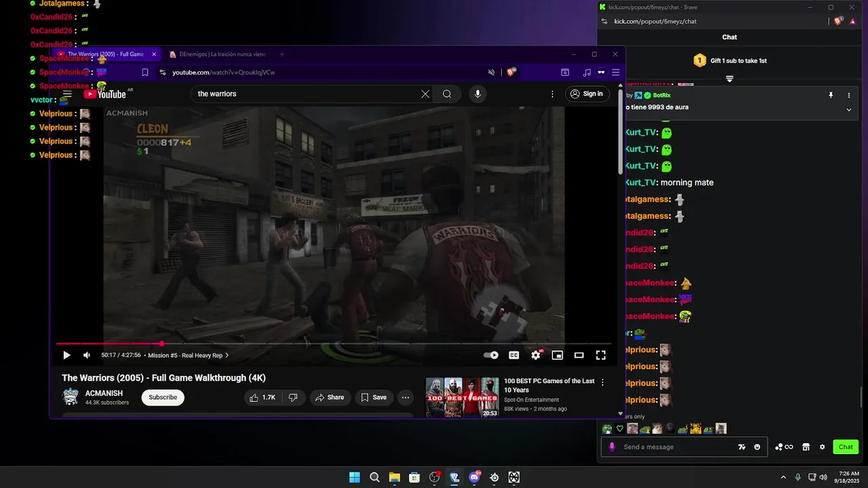The height and width of the screenshot is (488, 868).
Task: Open YouTube settings three-dot menu
Action: [553, 94]
